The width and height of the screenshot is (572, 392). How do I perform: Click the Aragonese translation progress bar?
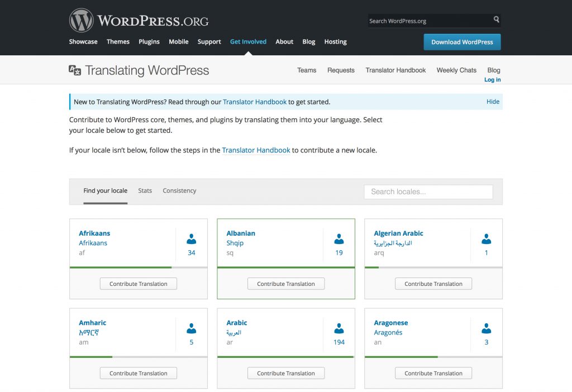click(x=433, y=357)
